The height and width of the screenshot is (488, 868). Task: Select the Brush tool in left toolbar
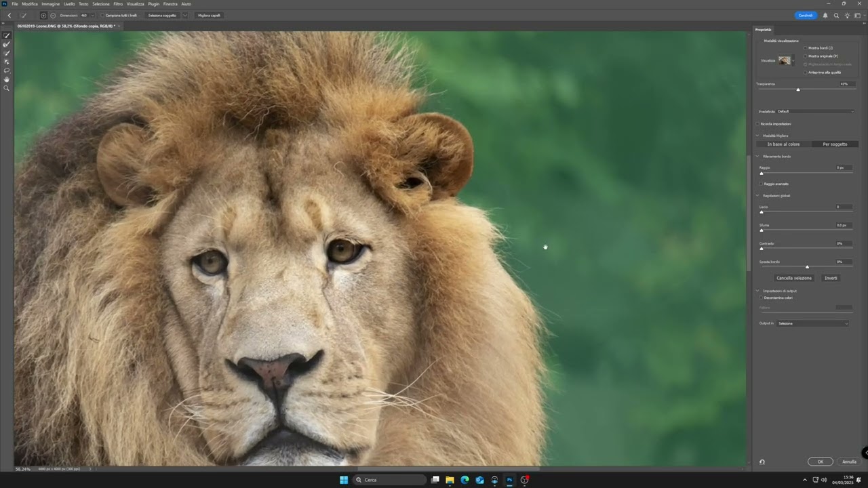pyautogui.click(x=7, y=53)
